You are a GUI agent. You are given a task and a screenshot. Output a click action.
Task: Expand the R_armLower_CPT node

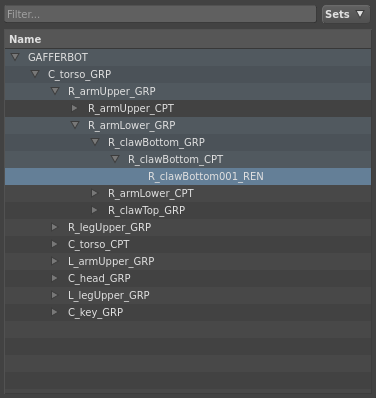tap(95, 193)
